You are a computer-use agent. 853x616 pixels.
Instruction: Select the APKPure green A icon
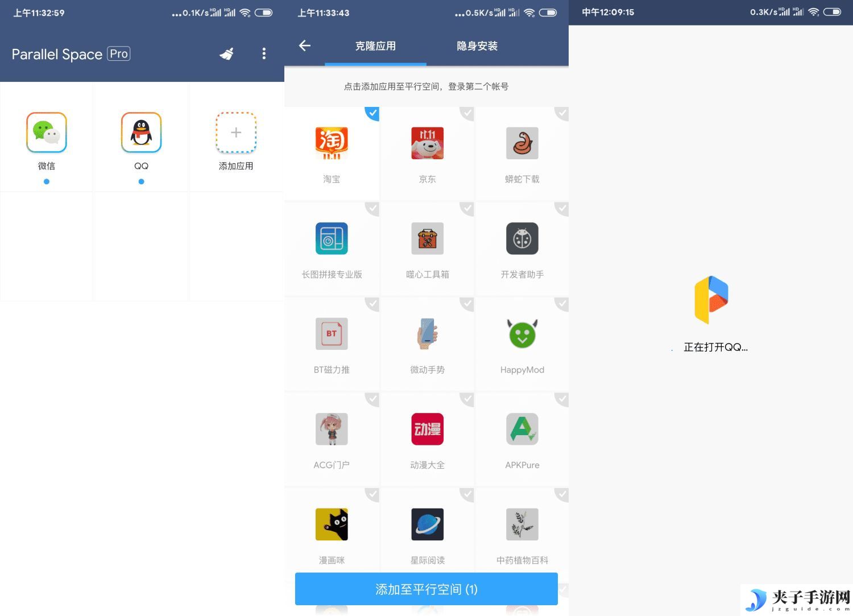tap(522, 429)
